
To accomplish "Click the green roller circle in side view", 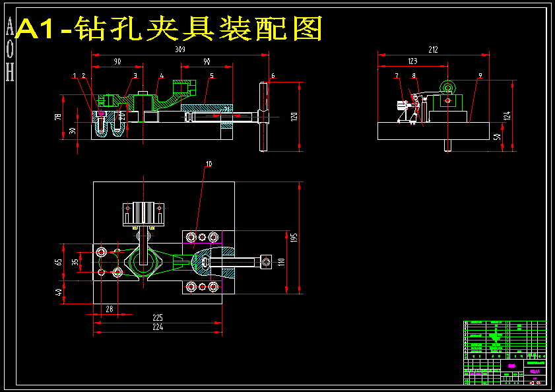I will pyautogui.click(x=447, y=87).
